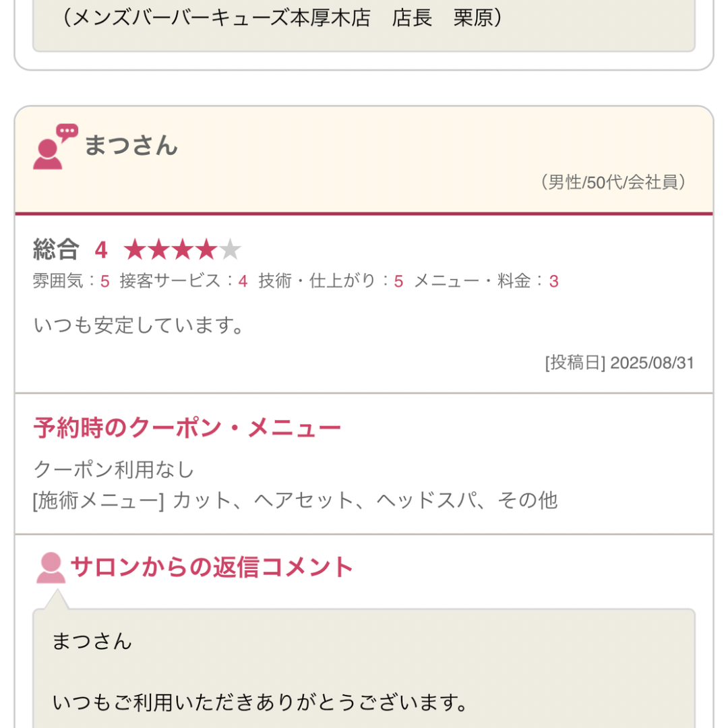Click the gray empty fifth star
This screenshot has width=728, height=728.
coord(230,250)
